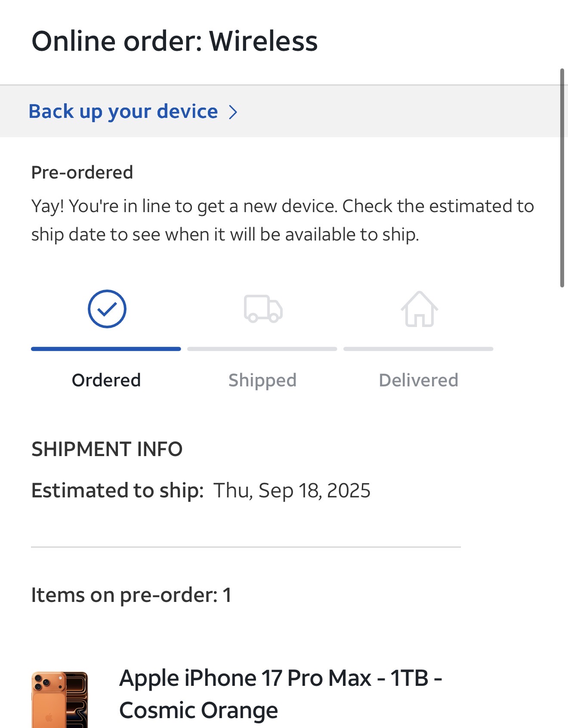Open the Cosmic Orange iPhone thumbnail

click(59, 700)
